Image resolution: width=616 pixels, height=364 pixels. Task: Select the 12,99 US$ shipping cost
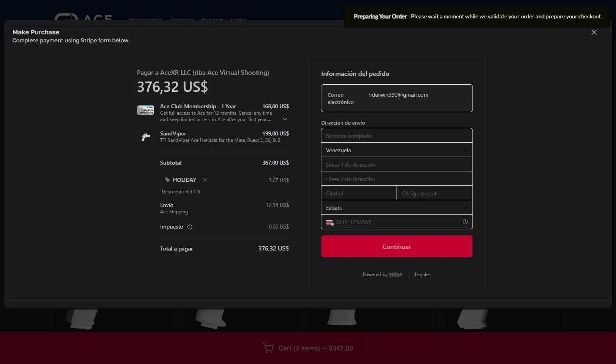[x=277, y=205]
